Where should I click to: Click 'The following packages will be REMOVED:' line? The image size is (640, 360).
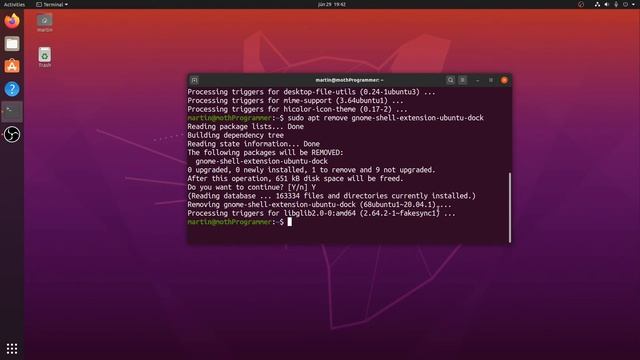(x=266, y=153)
